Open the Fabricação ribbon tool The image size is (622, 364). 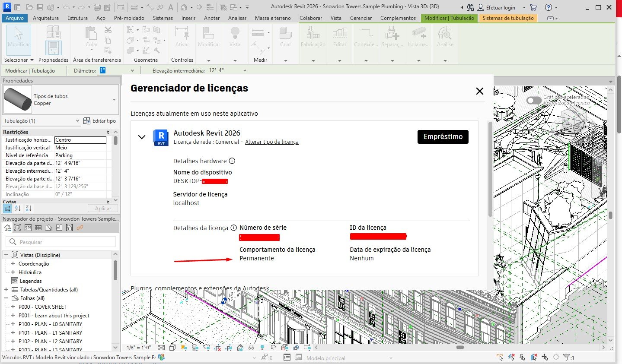click(x=313, y=37)
